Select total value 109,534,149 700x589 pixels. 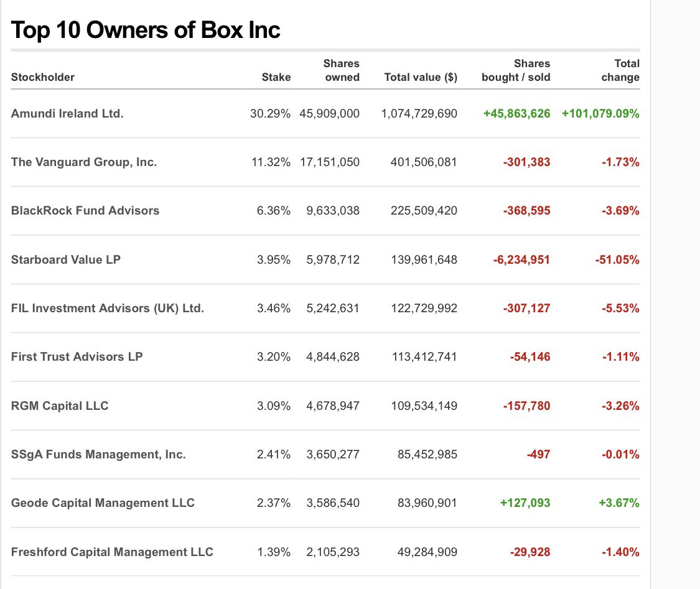[x=424, y=407]
